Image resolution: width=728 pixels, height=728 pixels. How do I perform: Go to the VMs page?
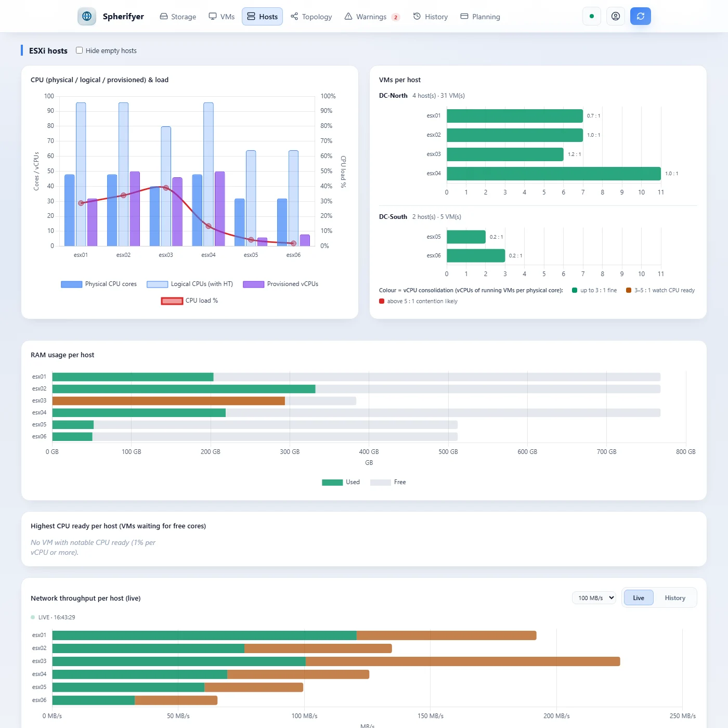click(222, 17)
